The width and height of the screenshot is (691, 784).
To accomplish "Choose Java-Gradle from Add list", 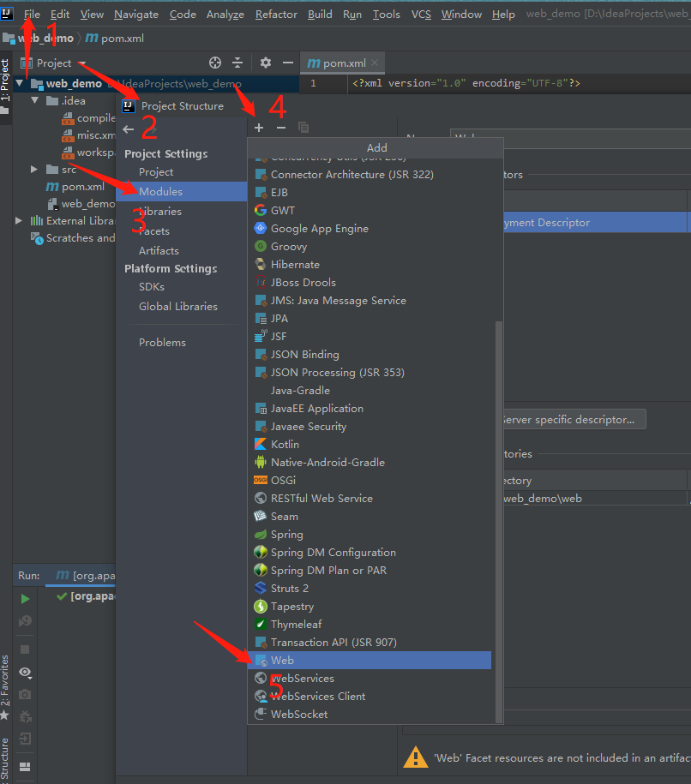I will click(x=370, y=391).
